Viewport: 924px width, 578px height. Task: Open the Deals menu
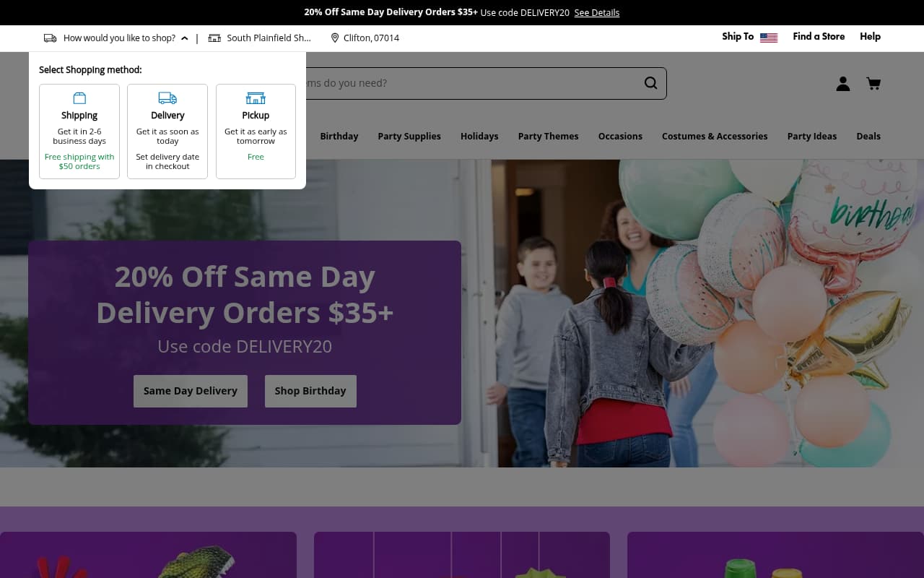(868, 136)
